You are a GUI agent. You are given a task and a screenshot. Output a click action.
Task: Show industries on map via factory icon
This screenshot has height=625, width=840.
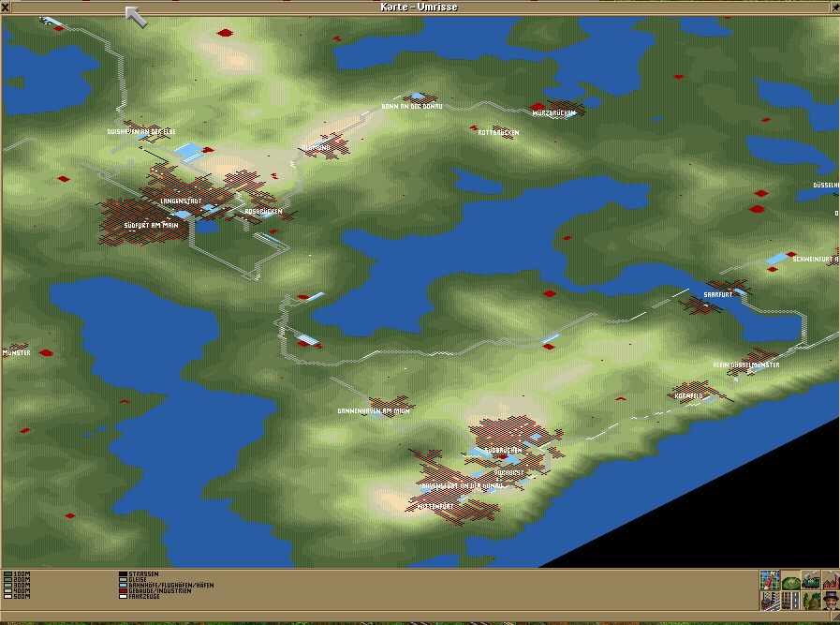[831, 580]
